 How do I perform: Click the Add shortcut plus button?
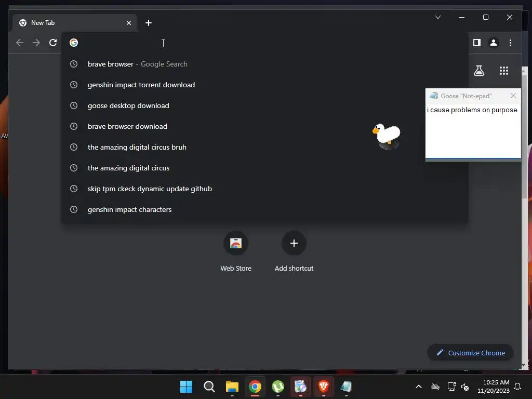[x=294, y=243]
